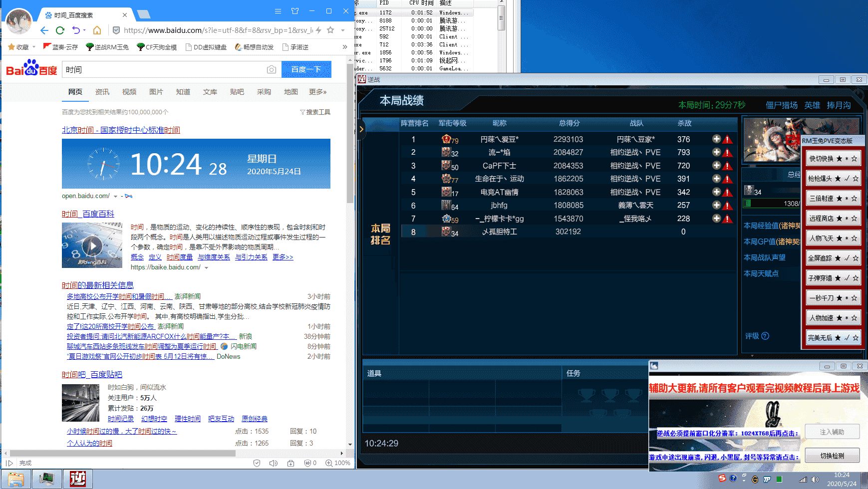Image resolution: width=868 pixels, height=489 pixels.
Task: Open the 逆战 game taskbar icon
Action: (x=77, y=479)
